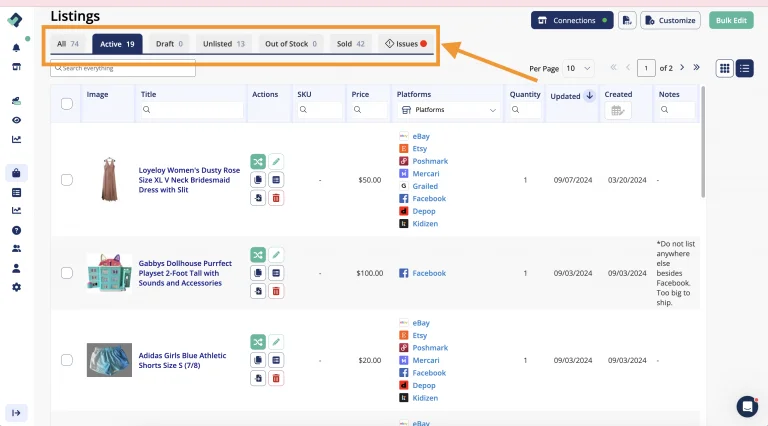Open the help question mark icon
768x426 pixels.
click(16, 230)
